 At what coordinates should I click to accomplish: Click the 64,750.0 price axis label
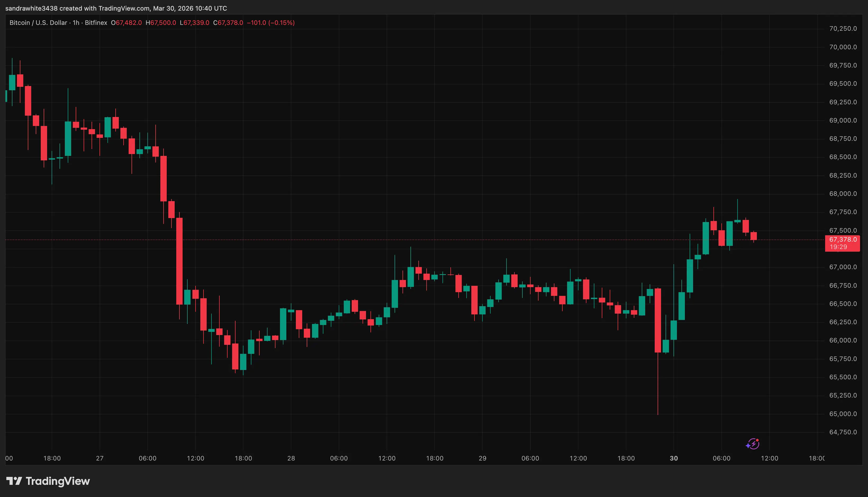[843, 432]
